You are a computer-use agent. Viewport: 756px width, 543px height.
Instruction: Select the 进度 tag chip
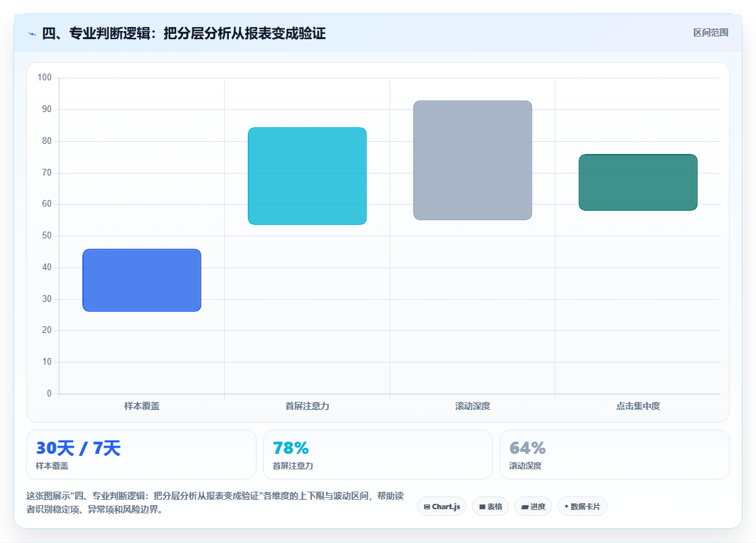533,507
